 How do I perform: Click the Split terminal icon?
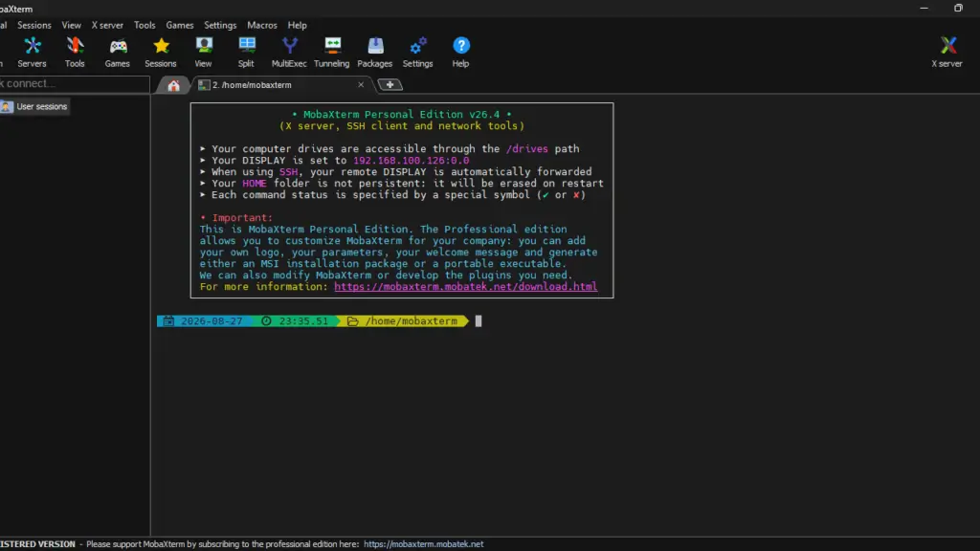[x=246, y=52]
